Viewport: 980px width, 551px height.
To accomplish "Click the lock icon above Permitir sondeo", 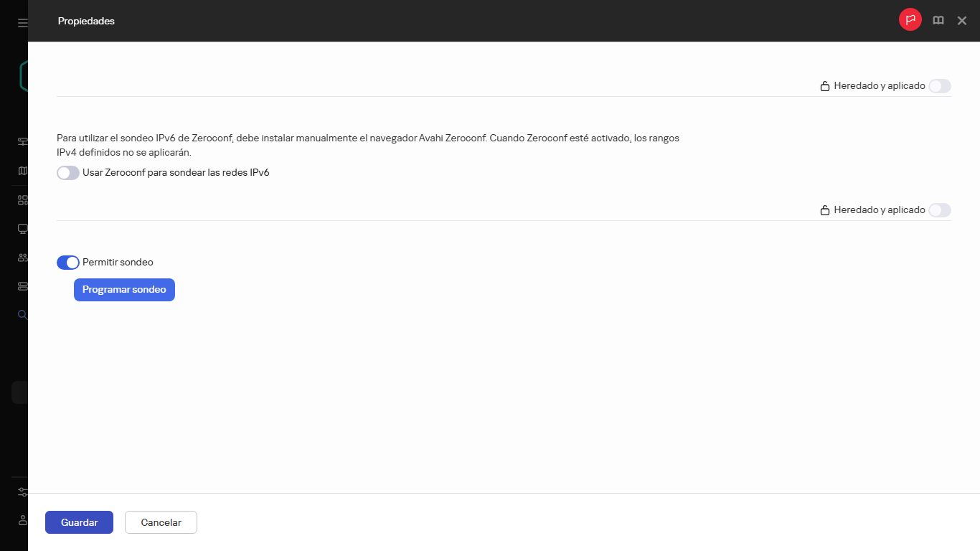I will (825, 210).
